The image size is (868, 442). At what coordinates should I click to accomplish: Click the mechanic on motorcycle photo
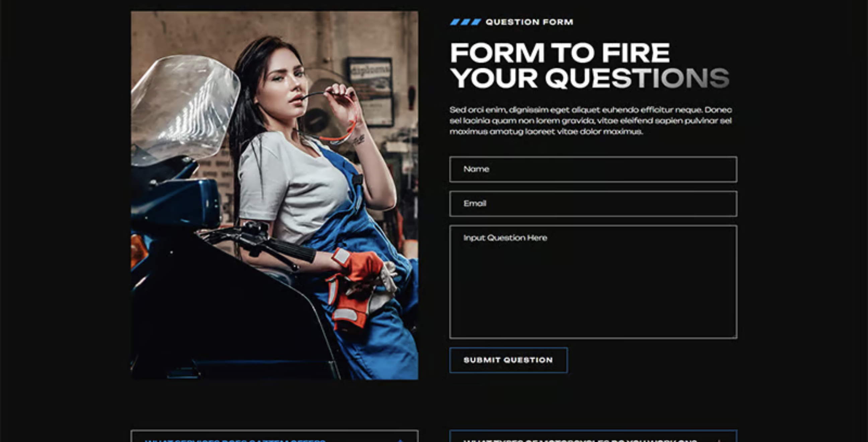pyautogui.click(x=274, y=196)
